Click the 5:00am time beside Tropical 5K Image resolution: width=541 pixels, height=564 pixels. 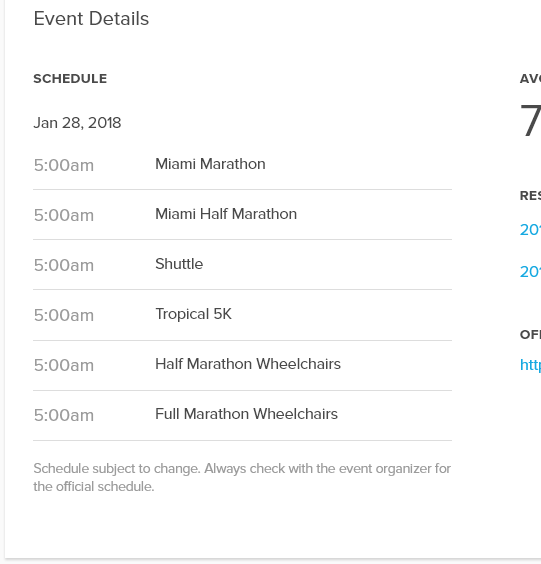(64, 315)
